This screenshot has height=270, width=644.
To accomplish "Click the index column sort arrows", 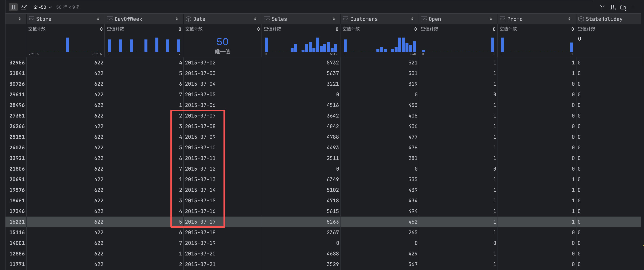I will [x=19, y=19].
